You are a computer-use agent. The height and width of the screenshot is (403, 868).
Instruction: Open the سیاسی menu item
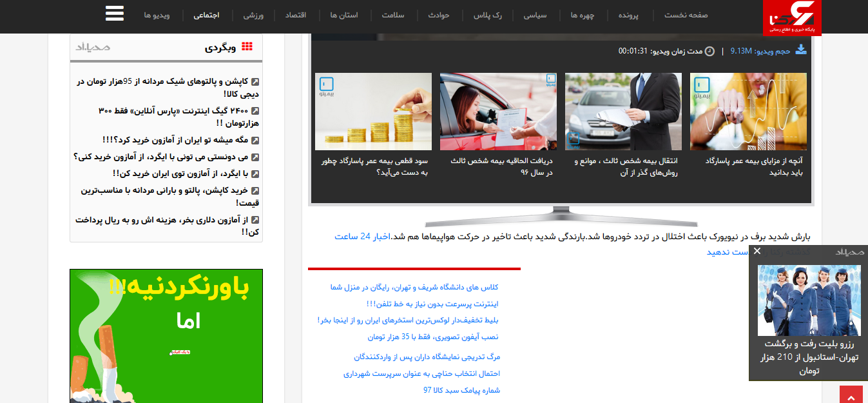[x=534, y=15]
